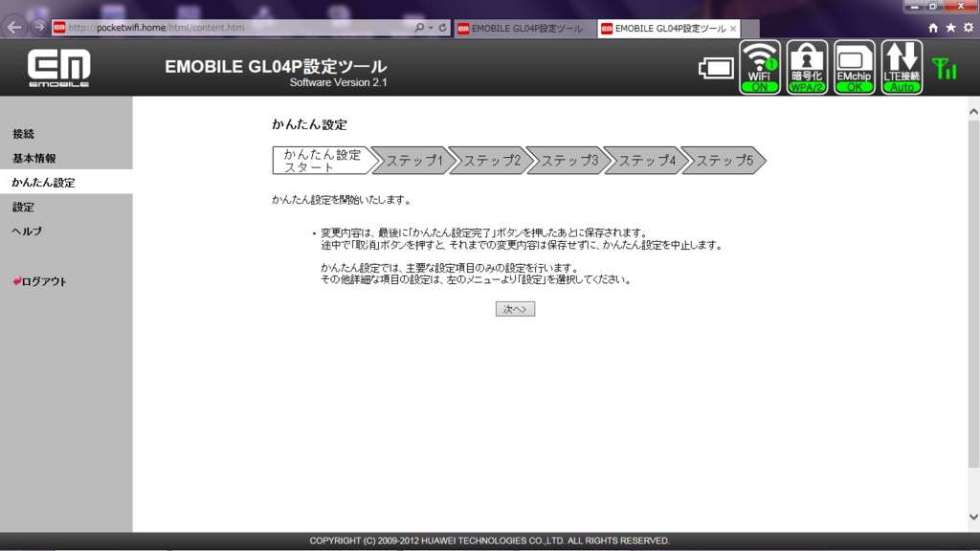Select the active EMOBILE GL04P設定ツール tab
Image resolution: width=980 pixels, height=551 pixels.
pos(669,29)
